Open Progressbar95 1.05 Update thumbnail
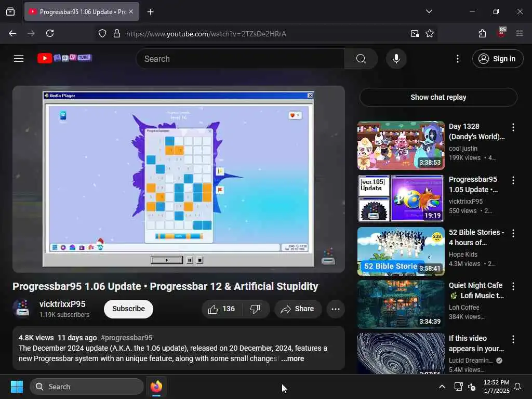The image size is (532, 399). coord(401,198)
